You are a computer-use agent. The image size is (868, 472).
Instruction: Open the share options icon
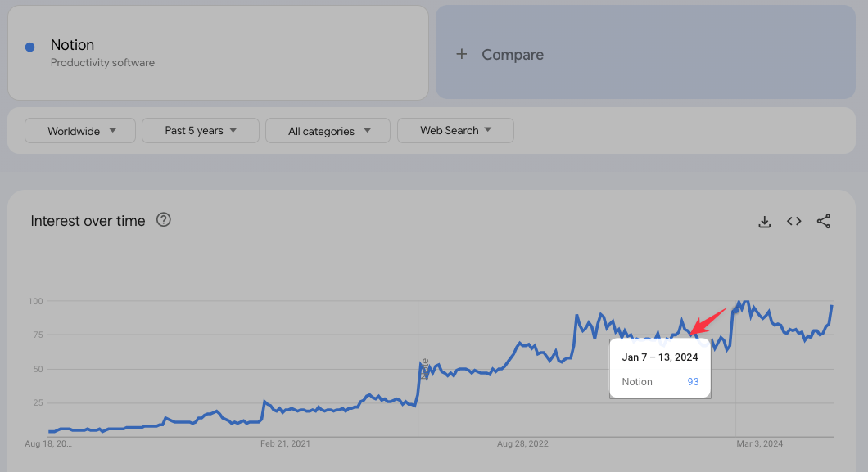[824, 221]
